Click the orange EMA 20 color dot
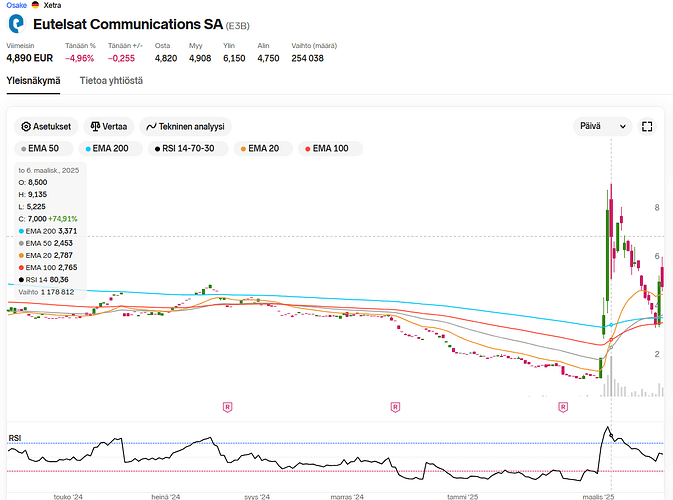 point(243,149)
